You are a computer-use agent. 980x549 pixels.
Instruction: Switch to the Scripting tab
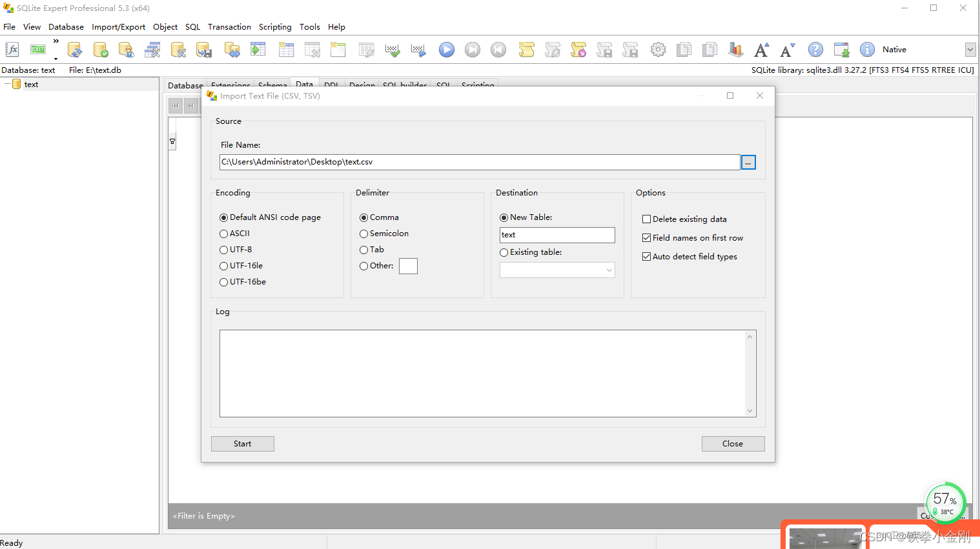[x=477, y=85]
